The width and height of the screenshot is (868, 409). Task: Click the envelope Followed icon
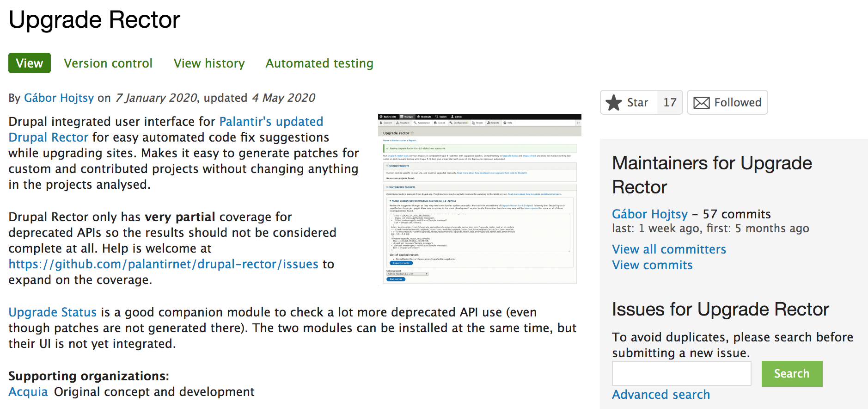click(x=701, y=103)
